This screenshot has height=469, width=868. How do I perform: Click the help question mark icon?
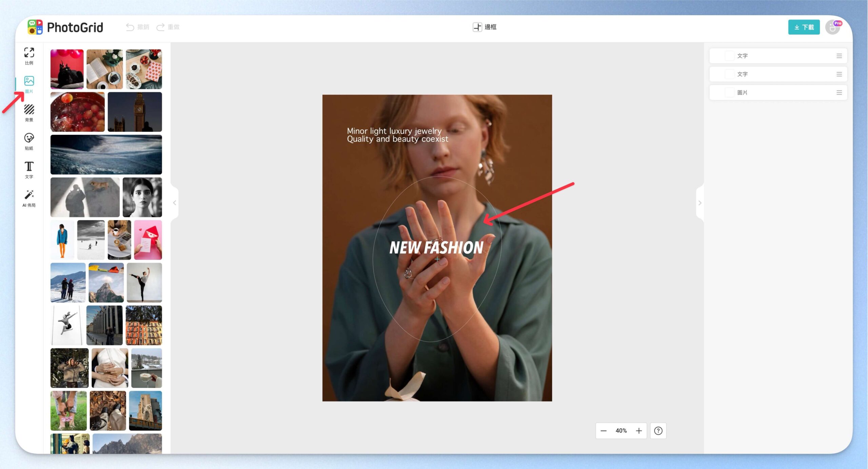click(658, 431)
